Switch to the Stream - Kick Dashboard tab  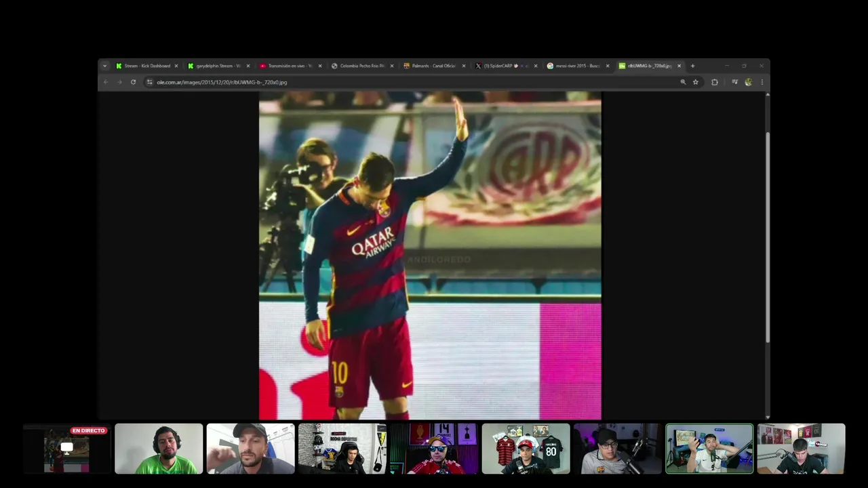[146, 66]
